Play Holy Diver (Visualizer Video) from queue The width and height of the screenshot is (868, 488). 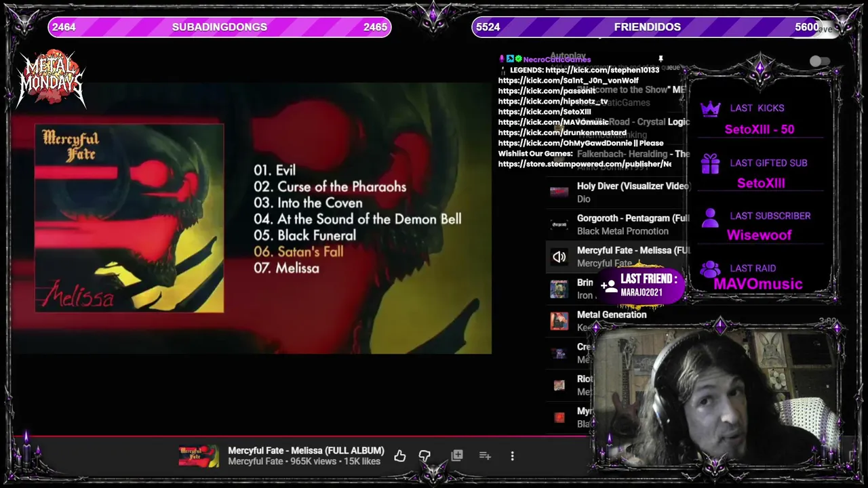tap(633, 186)
